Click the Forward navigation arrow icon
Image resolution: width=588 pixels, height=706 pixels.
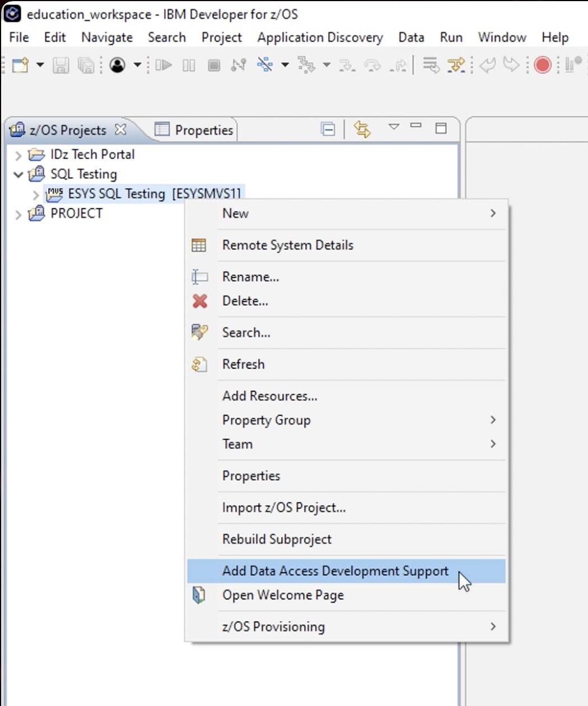[511, 65]
